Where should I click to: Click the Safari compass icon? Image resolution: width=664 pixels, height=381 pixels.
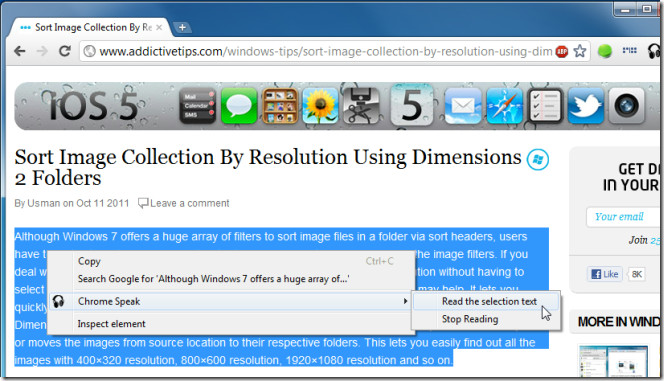[504, 106]
